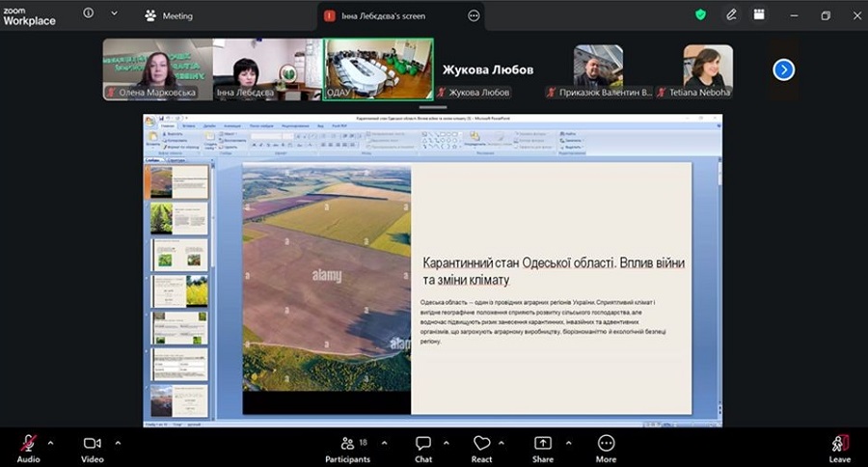Select the fifth slide thumbnail in panel
Image resolution: width=868 pixels, height=467 pixels.
(x=178, y=328)
